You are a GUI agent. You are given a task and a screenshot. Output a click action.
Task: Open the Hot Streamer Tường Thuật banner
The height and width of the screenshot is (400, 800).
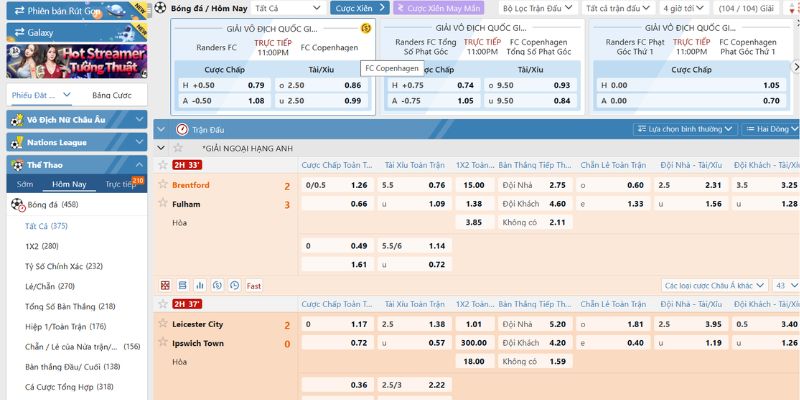pos(77,61)
